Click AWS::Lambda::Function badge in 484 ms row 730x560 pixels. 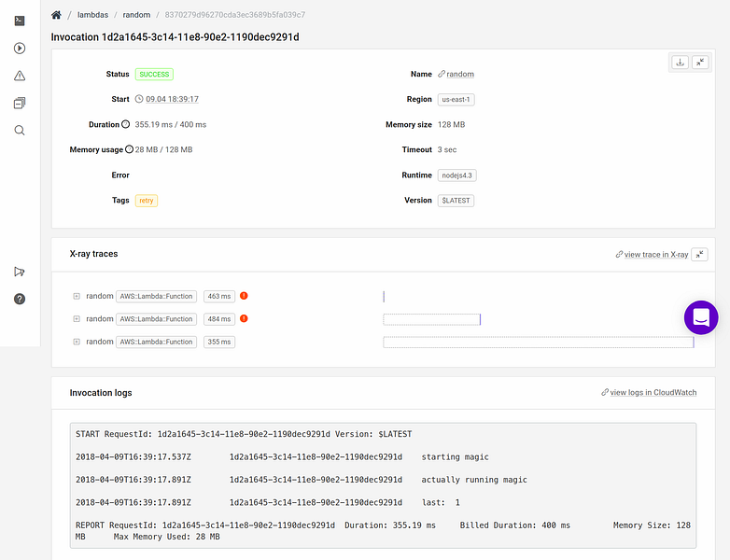(157, 319)
